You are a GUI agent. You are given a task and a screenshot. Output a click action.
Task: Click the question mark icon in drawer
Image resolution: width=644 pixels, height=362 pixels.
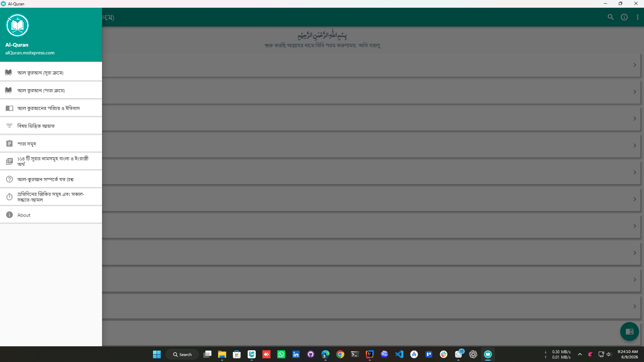9,179
